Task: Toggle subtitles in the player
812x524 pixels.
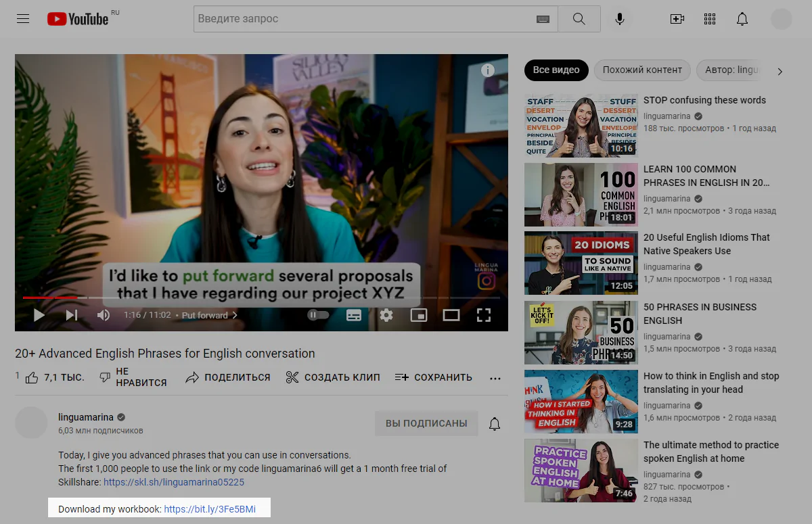Action: pyautogui.click(x=354, y=315)
